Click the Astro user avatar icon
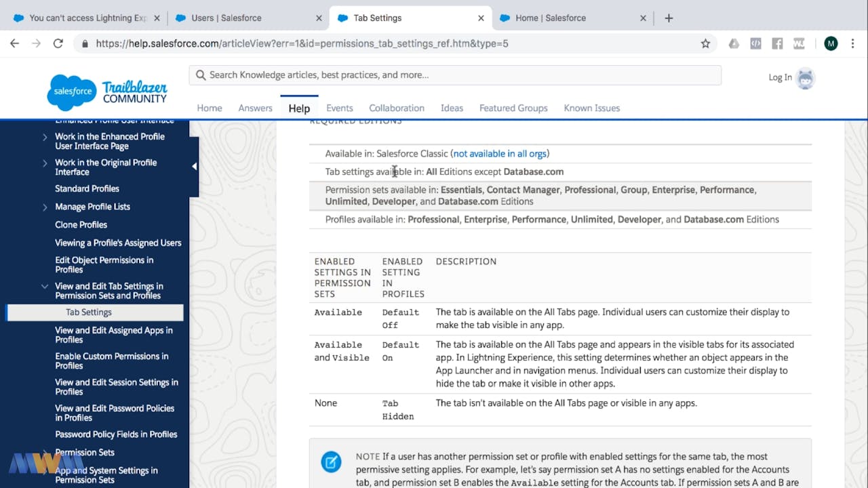Viewport: 868px width, 488px height. pos(806,78)
